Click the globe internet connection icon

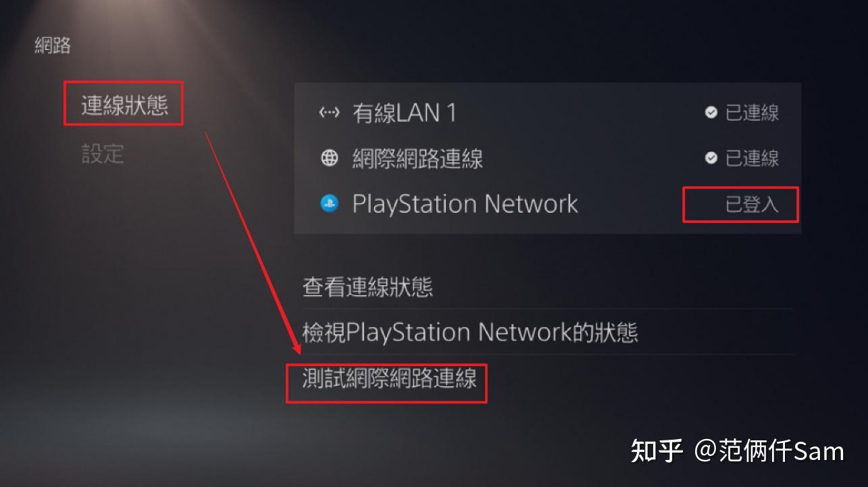pyautogui.click(x=329, y=158)
